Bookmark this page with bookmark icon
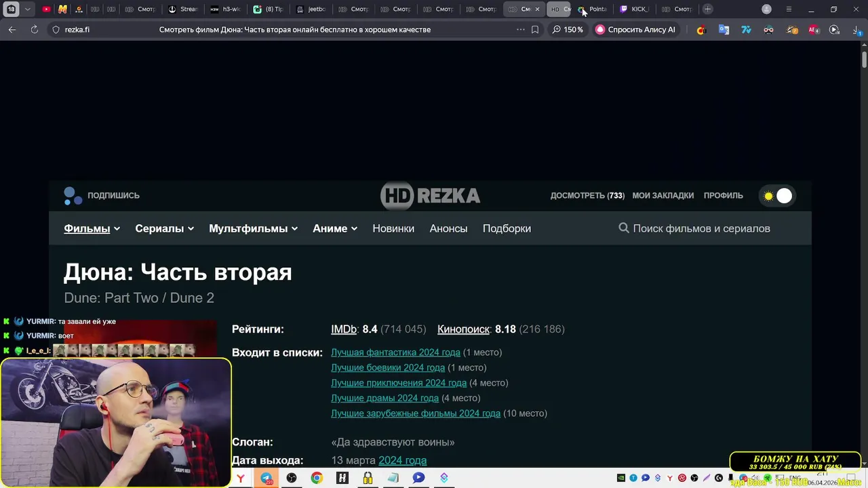Viewport: 868px width, 488px height. [535, 30]
